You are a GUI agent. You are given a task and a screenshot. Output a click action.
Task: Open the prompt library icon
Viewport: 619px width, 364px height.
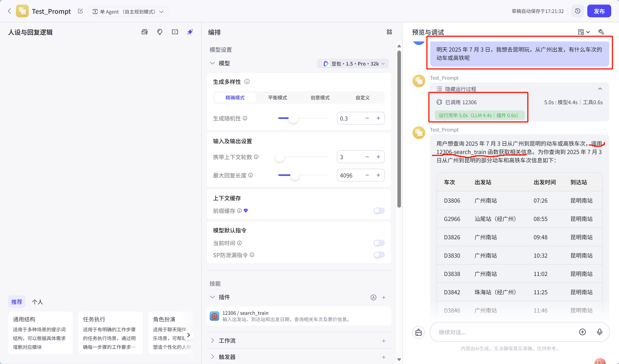pyautogui.click(x=145, y=32)
